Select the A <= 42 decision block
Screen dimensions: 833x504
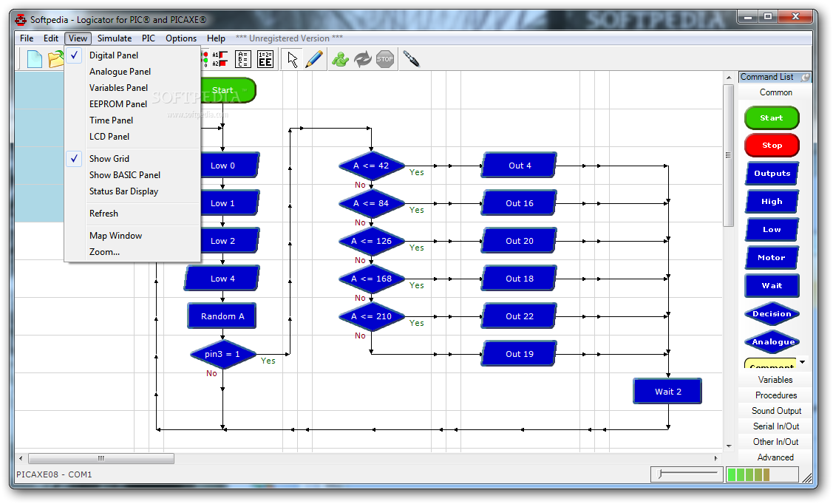point(371,166)
